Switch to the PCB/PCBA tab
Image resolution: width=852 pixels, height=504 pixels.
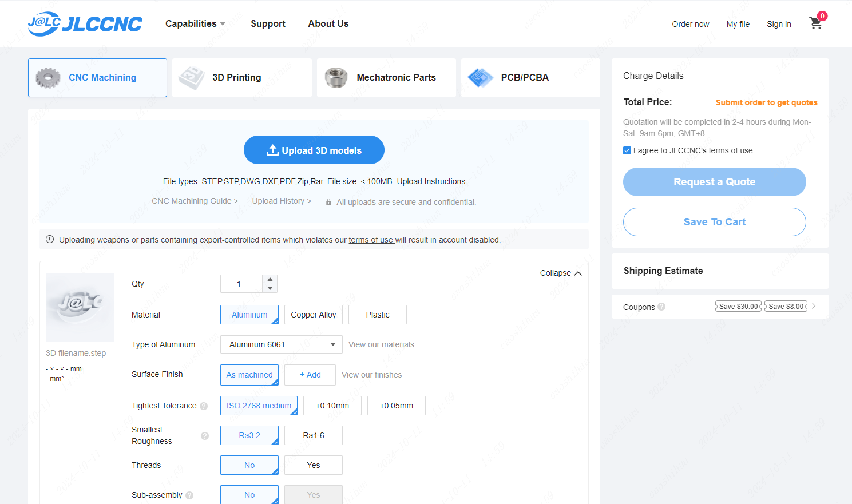pos(530,78)
